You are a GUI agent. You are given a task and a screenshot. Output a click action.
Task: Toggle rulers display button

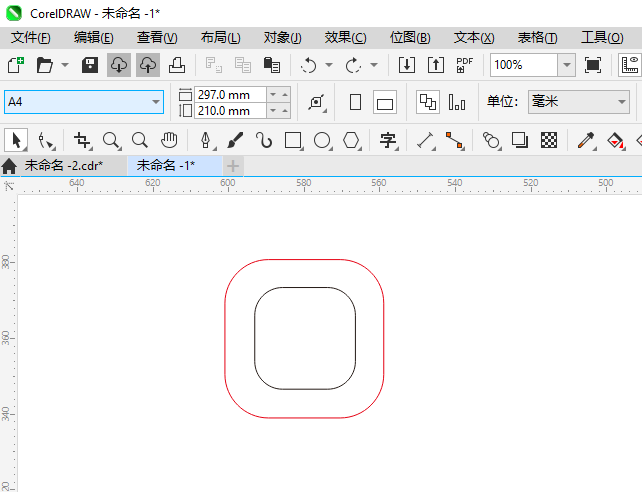(x=630, y=65)
